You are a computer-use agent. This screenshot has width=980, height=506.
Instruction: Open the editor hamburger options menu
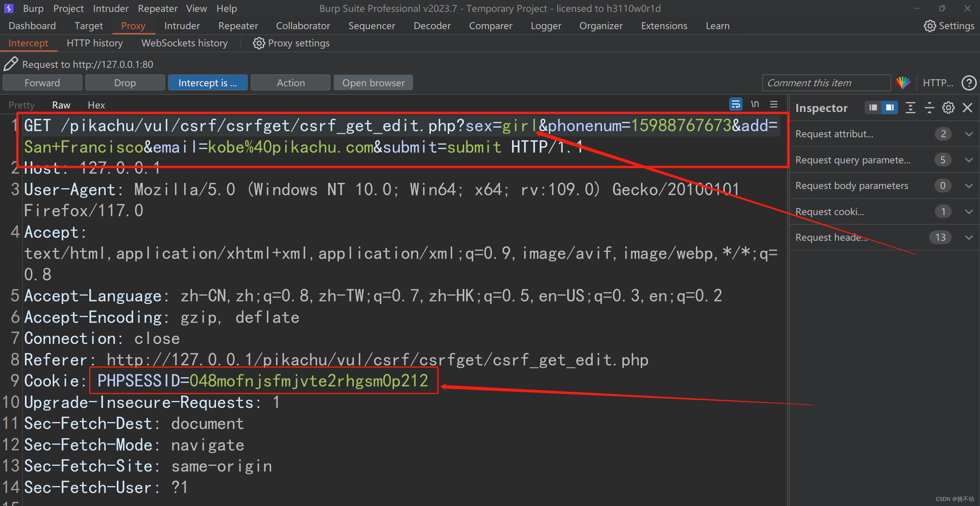[774, 104]
